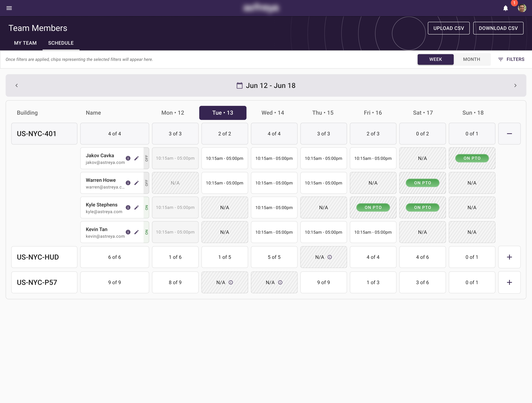Edit Warren Howe with the pencil icon
The image size is (532, 403).
point(136,183)
